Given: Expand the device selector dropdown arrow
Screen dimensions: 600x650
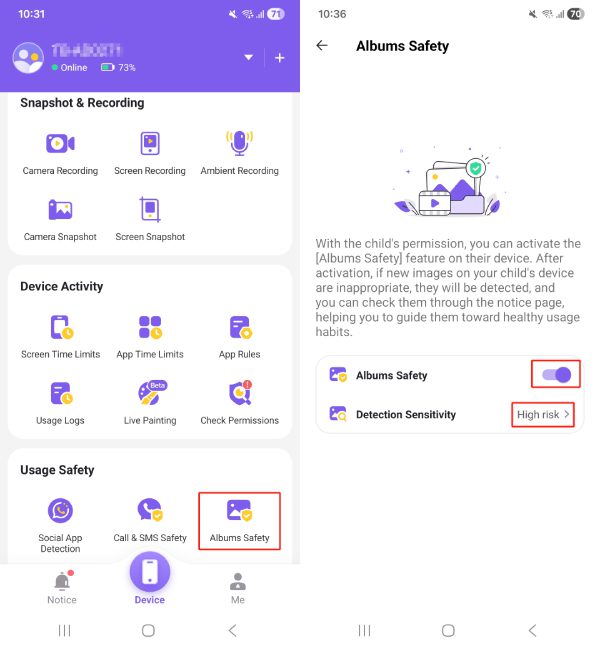Looking at the screenshot, I should click(x=248, y=58).
